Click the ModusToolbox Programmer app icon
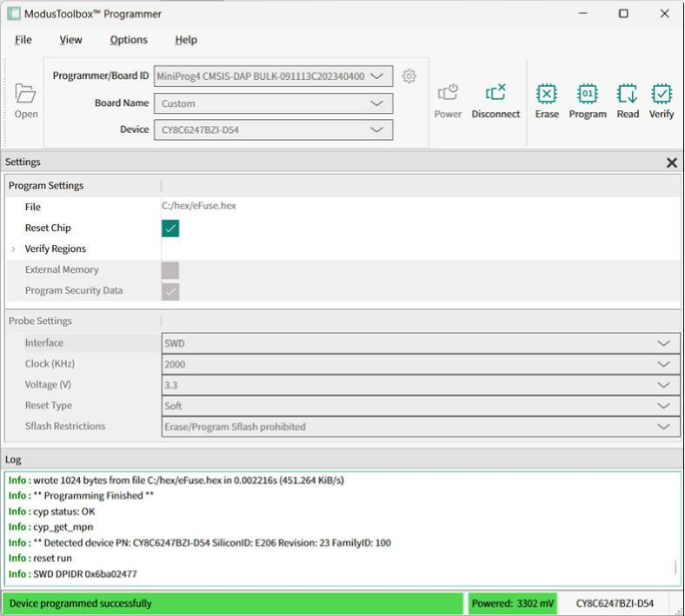 point(14,14)
